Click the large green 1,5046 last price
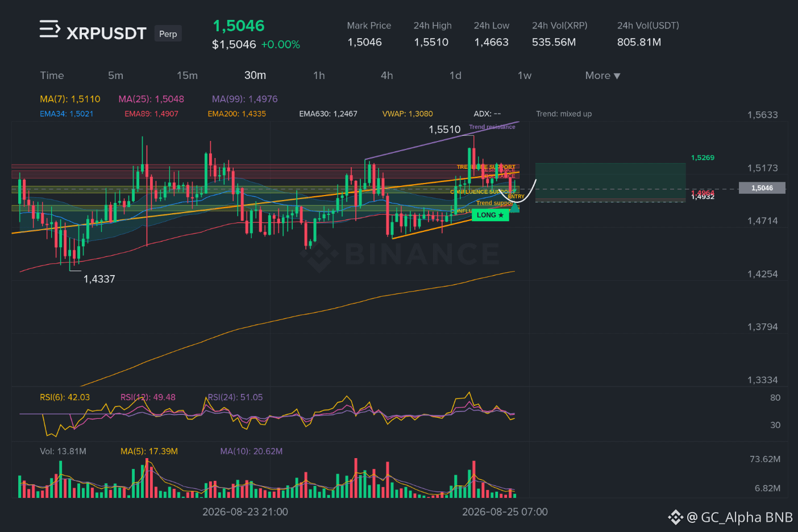798x532 pixels. pos(239,26)
